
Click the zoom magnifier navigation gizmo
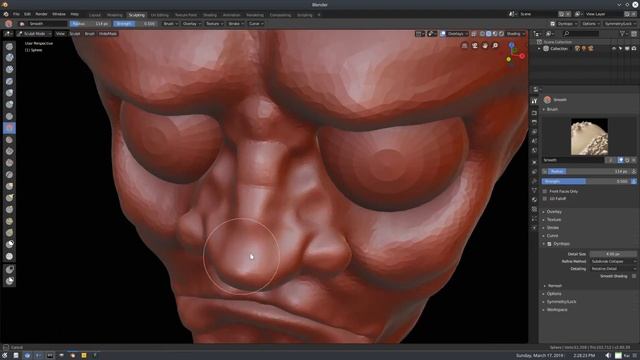tap(495, 46)
